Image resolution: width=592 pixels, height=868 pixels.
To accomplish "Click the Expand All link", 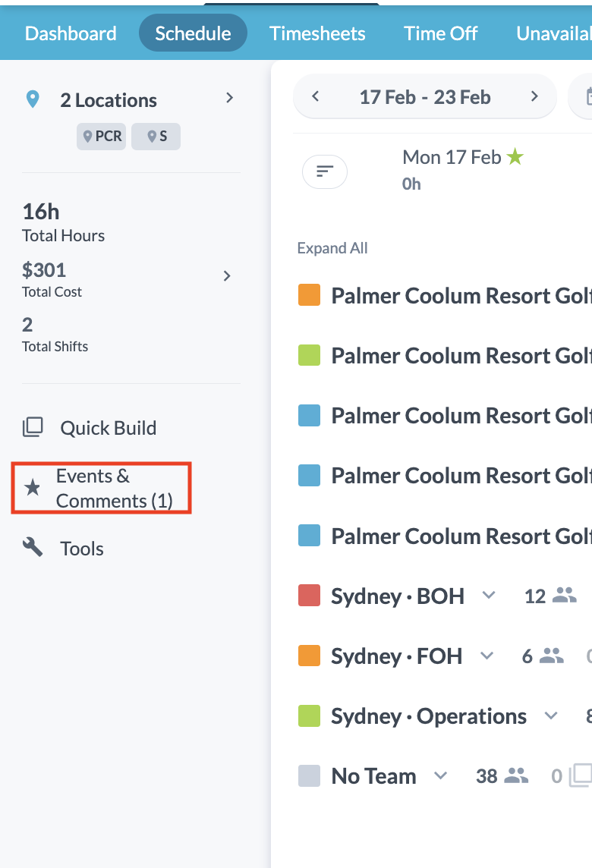I will (x=332, y=248).
